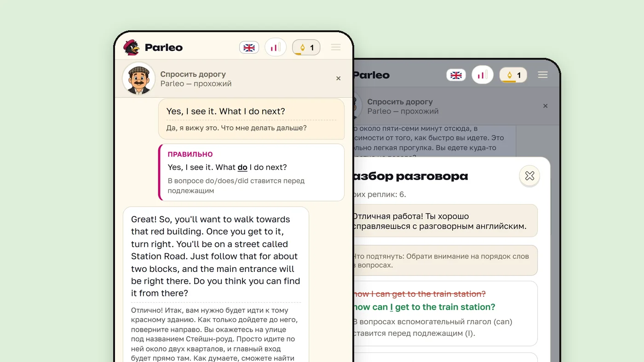The image size is (644, 362).
Task: Open the hamburger menu on the back phone
Action: 543,75
